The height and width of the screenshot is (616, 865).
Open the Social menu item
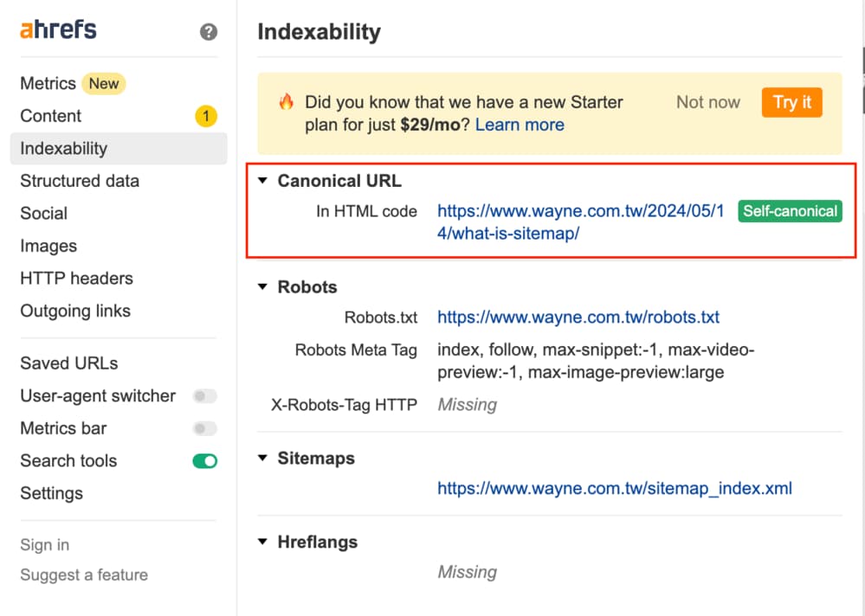coord(43,214)
